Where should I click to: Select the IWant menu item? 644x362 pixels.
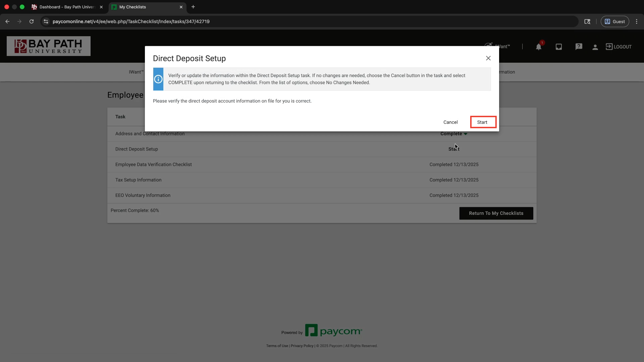coord(136,72)
